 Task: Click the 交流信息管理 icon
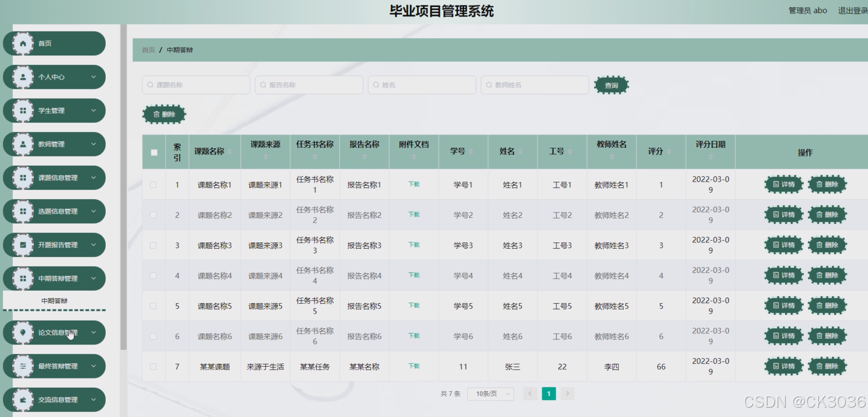(23, 400)
